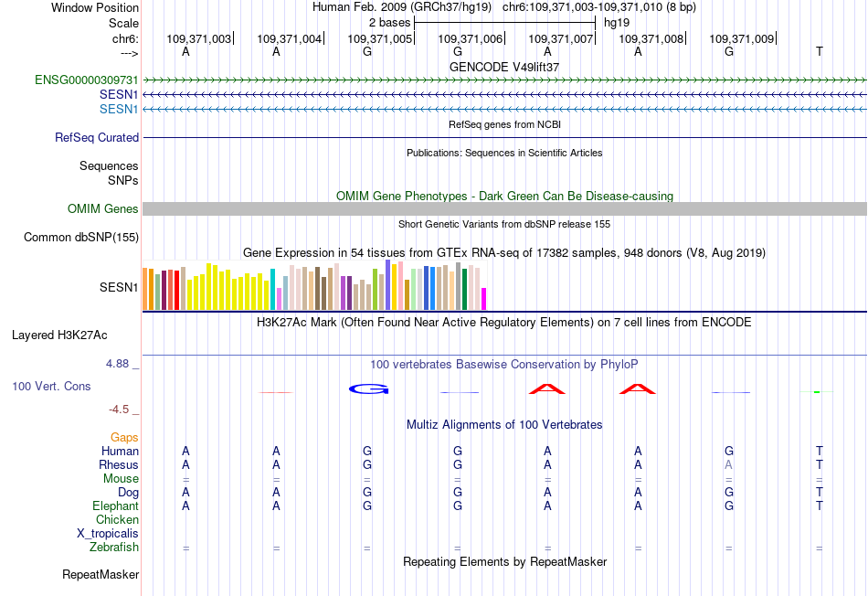Screen dimensions: 868x596
Task: Click the Publications: Sequences in Scientific Articles title
Action: click(504, 153)
